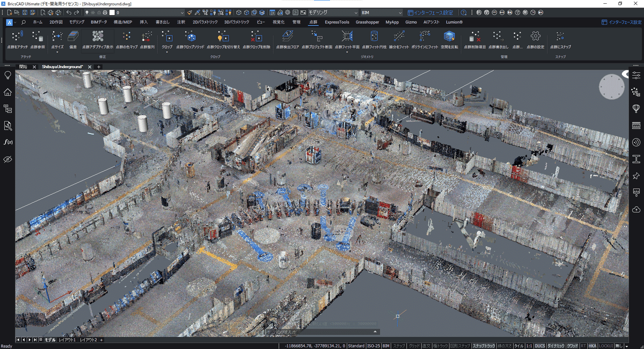Open the ExpressTools ribbon tab

point(336,22)
